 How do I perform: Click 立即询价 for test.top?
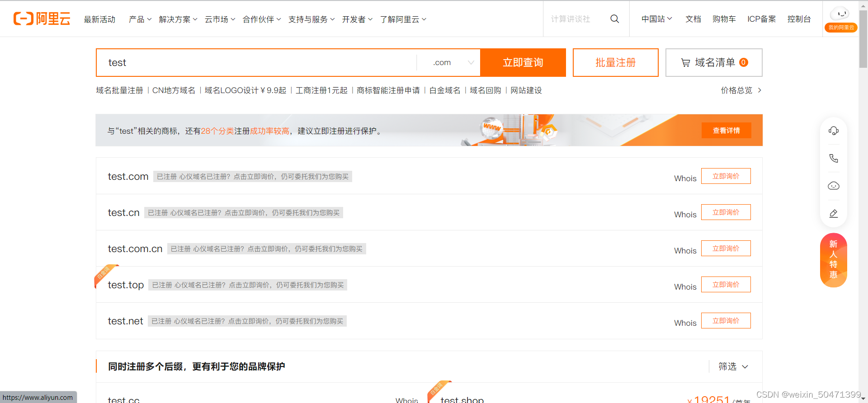pos(726,285)
